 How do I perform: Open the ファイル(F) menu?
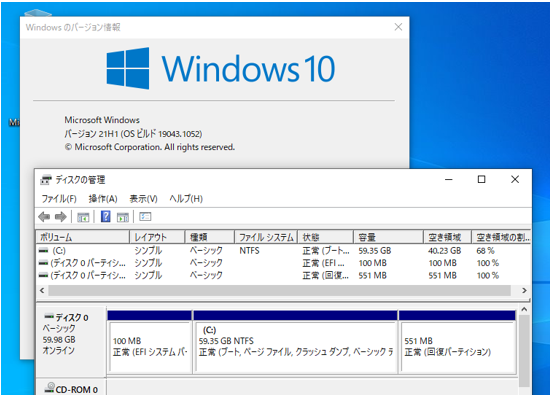tap(59, 199)
